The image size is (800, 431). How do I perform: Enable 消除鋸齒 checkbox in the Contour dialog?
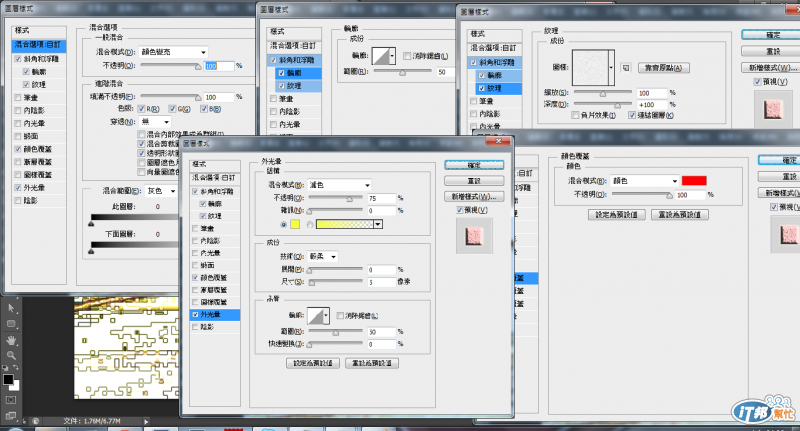click(x=407, y=56)
